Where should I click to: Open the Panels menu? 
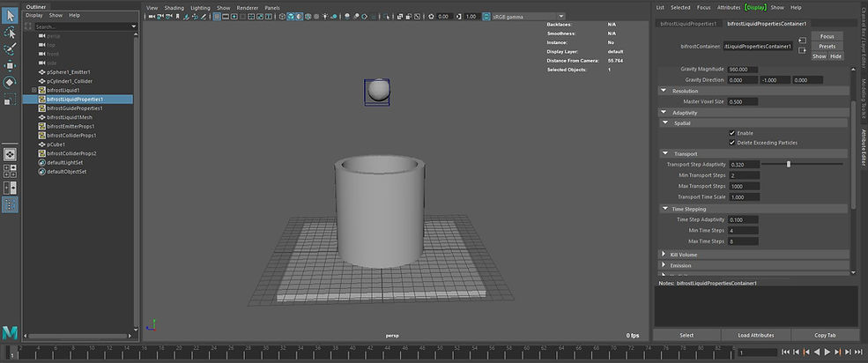click(271, 8)
